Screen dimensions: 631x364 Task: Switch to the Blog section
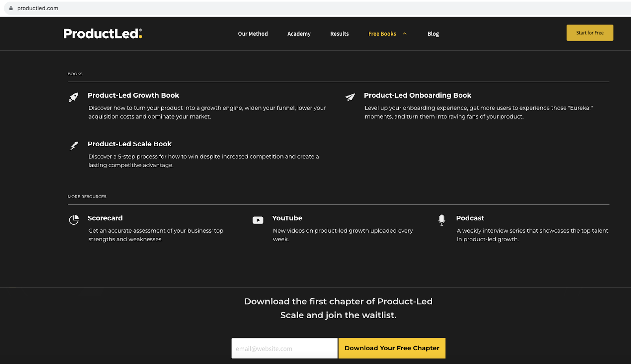pyautogui.click(x=433, y=34)
